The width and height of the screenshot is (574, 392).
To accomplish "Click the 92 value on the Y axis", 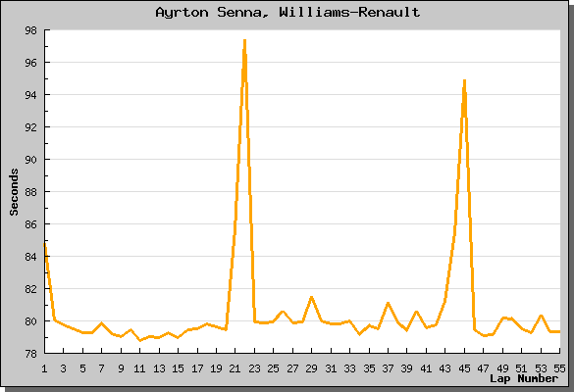I will pos(30,127).
